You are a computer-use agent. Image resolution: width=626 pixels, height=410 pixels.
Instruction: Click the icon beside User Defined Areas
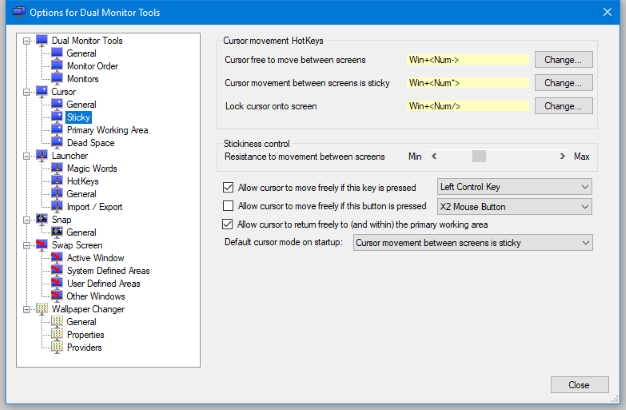57,283
